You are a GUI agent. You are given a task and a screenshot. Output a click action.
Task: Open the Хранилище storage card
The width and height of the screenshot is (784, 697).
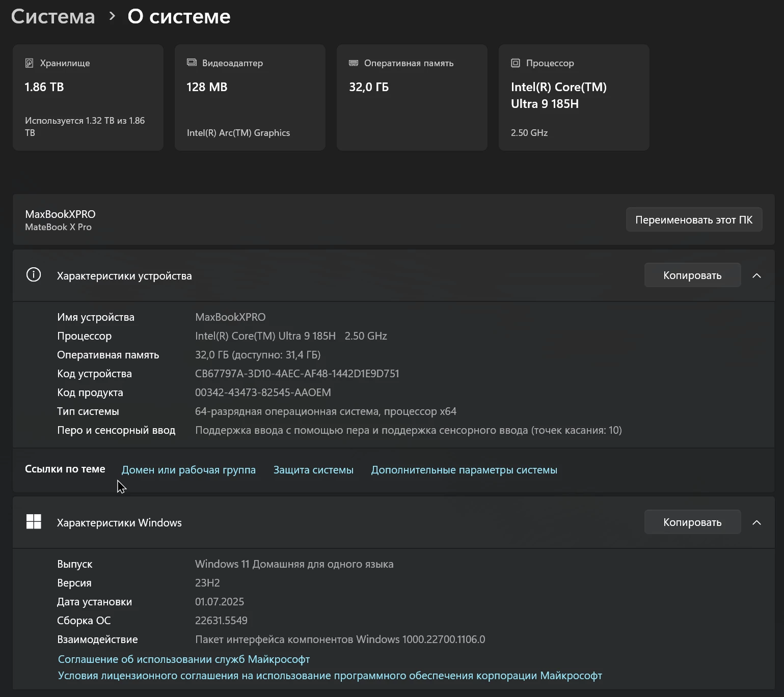(88, 97)
